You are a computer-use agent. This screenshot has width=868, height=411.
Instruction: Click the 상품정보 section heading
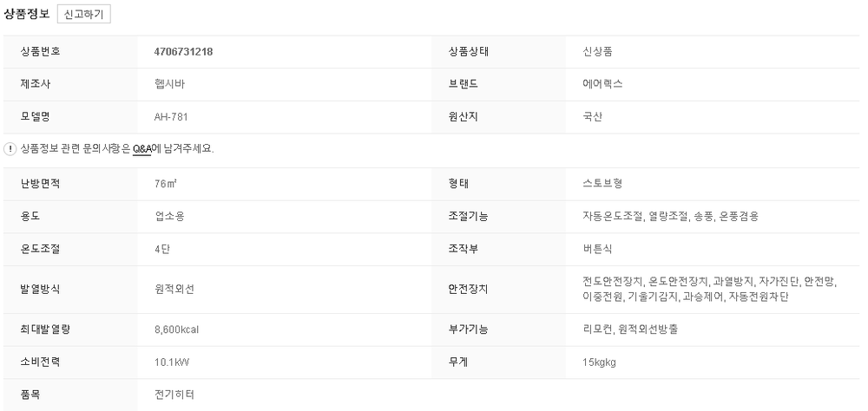[28, 15]
